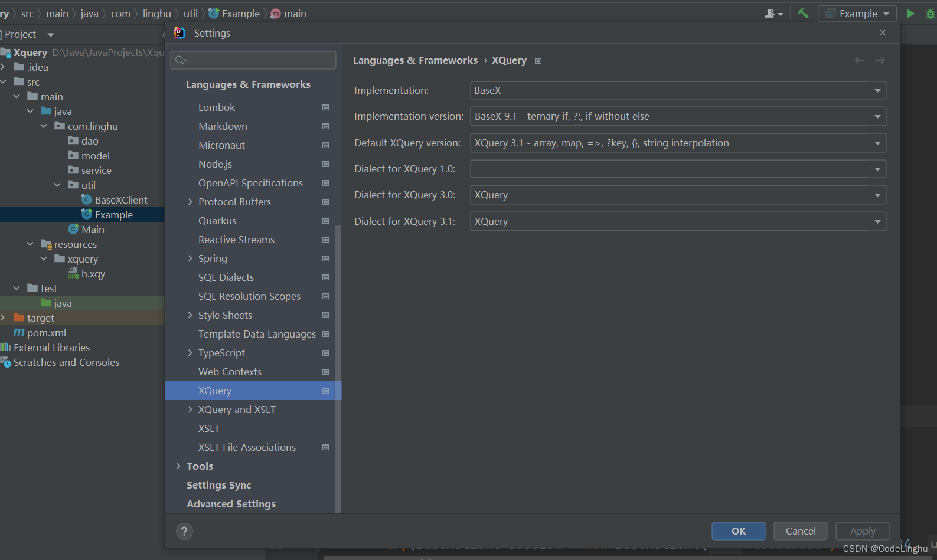937x560 pixels.
Task: Open XSLT settings page
Action: point(209,428)
